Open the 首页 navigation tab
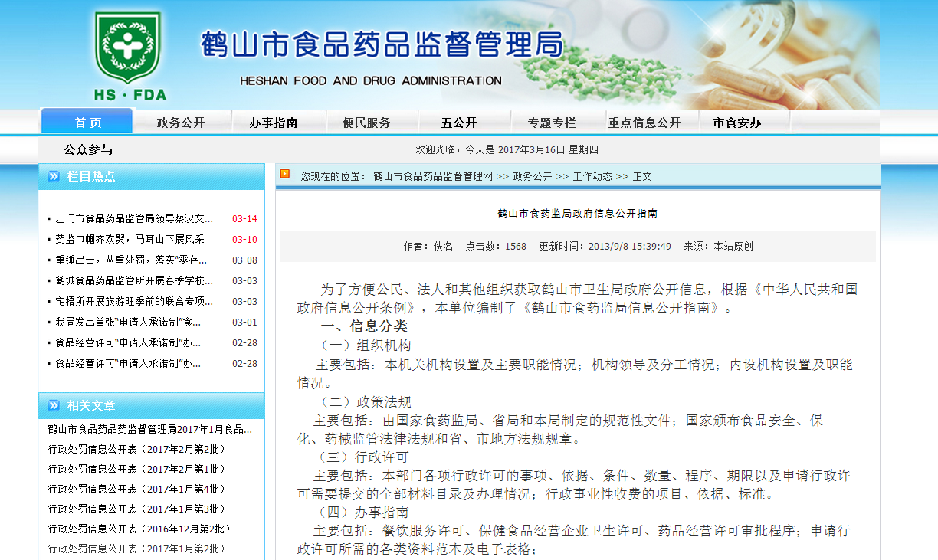This screenshot has width=938, height=560. click(x=87, y=123)
